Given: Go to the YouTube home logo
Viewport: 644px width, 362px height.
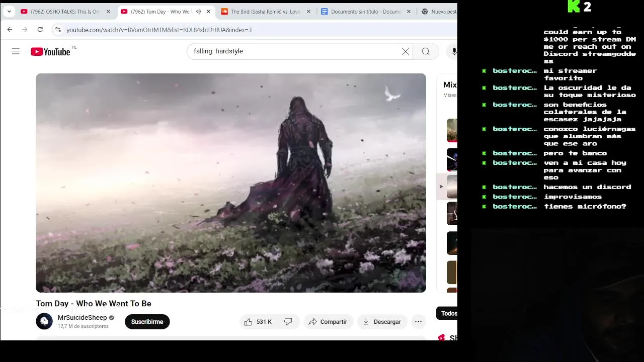Looking at the screenshot, I should tap(50, 51).
